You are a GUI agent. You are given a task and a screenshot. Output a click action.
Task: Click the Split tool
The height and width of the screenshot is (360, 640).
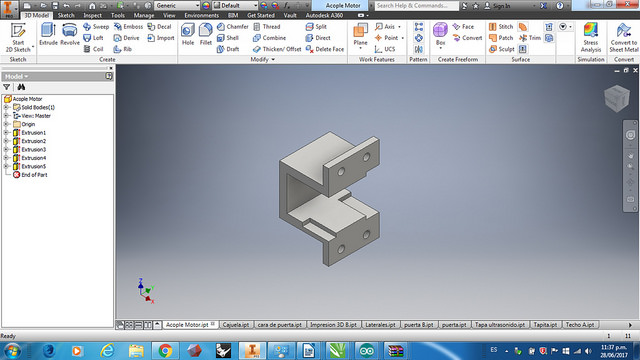click(x=316, y=27)
